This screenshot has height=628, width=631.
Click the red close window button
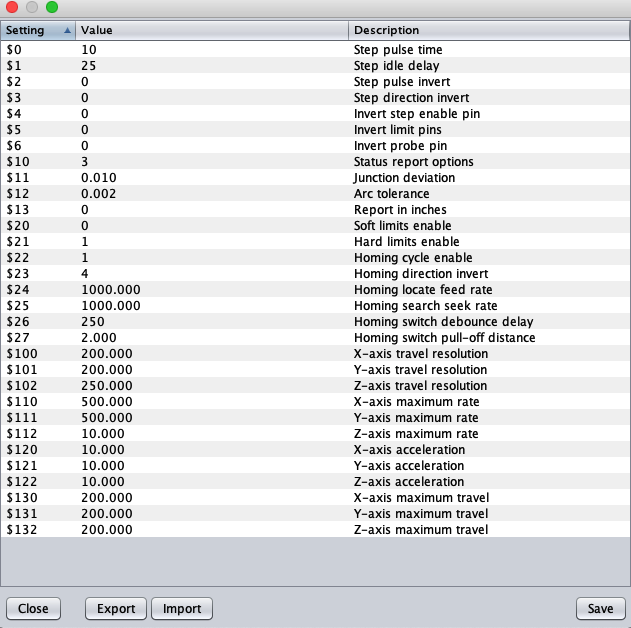(x=12, y=7)
